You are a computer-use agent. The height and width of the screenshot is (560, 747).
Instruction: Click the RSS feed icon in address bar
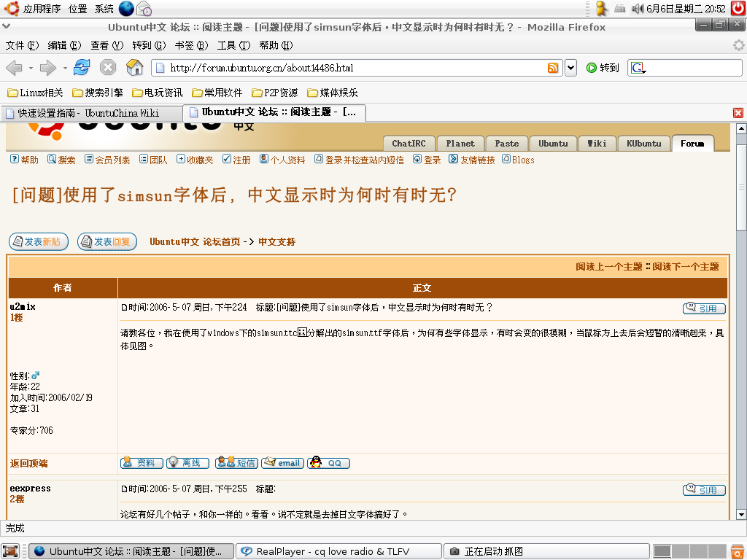pos(553,68)
